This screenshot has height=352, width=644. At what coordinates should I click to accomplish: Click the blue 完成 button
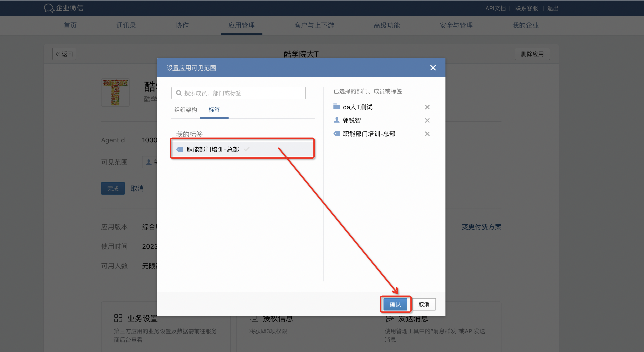coord(113,188)
